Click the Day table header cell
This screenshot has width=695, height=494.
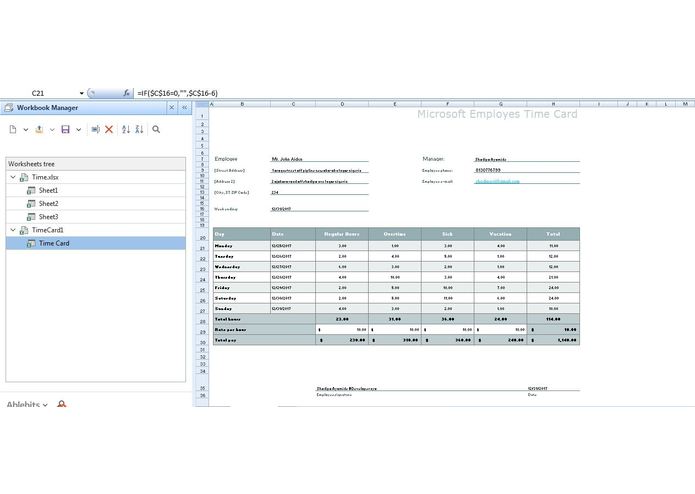click(x=242, y=234)
